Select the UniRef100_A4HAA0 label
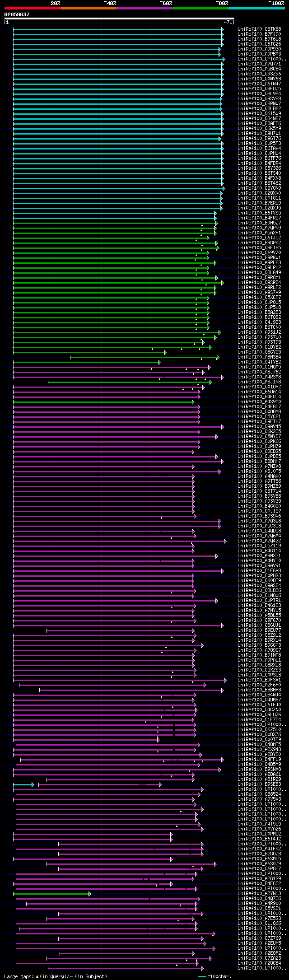Screen dimensions: 289x980 pos(259,476)
